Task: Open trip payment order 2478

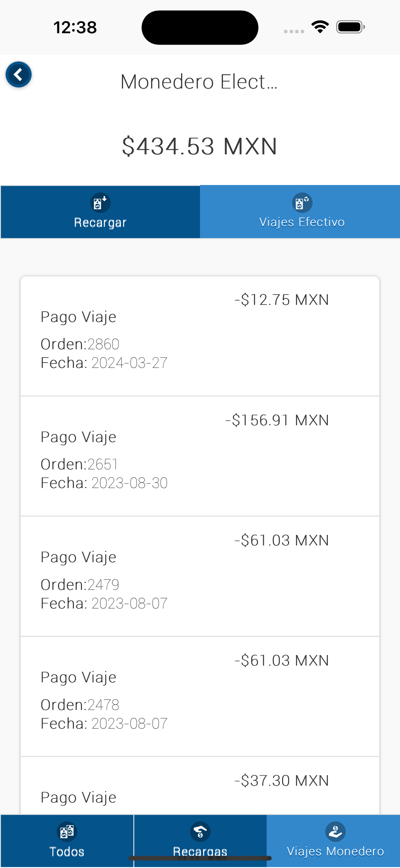Action: point(200,696)
